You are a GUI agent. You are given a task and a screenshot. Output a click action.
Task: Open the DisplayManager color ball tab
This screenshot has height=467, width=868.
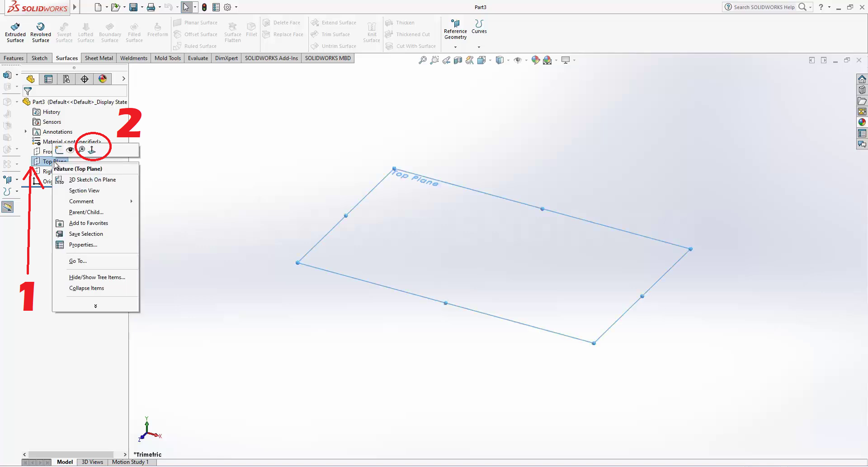[103, 79]
